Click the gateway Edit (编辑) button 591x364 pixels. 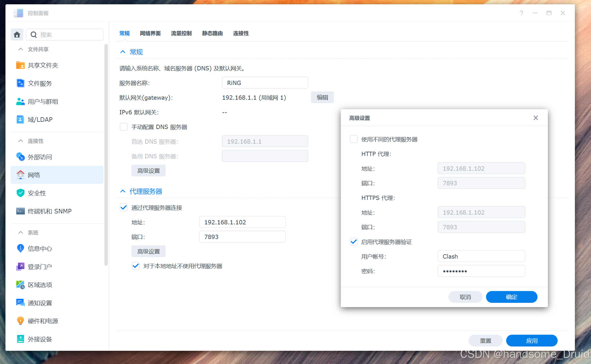(322, 97)
